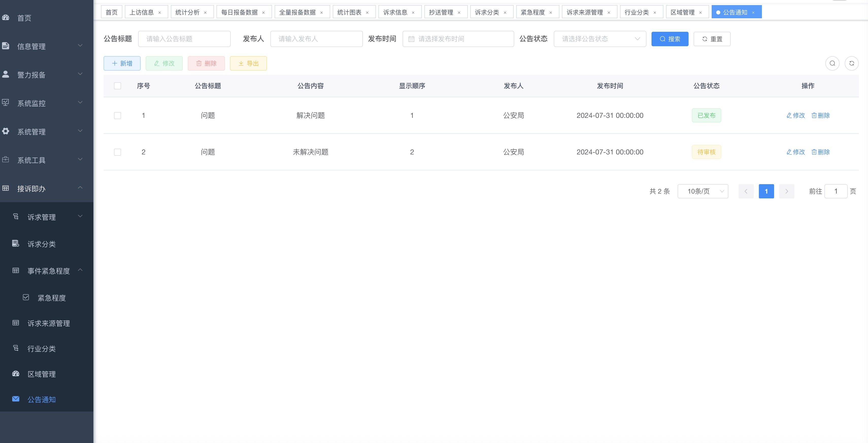The width and height of the screenshot is (868, 443).
Task: Click the 行业分类 tree icon
Action: [16, 348]
